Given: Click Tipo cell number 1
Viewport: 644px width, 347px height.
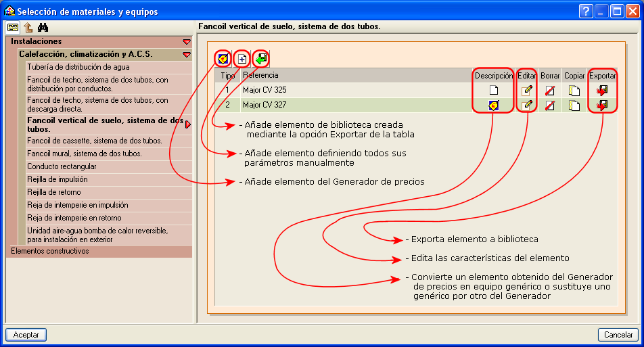Looking at the screenshot, I should [x=227, y=91].
